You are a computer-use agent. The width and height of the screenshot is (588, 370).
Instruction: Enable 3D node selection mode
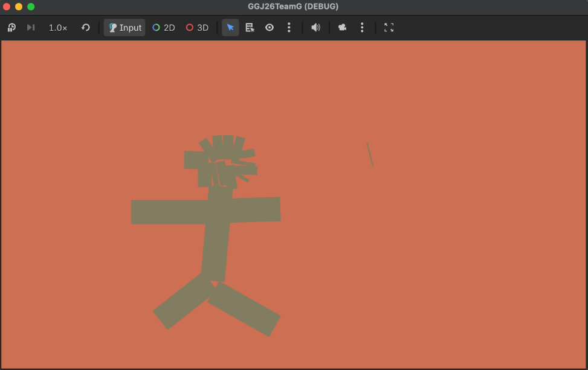197,28
